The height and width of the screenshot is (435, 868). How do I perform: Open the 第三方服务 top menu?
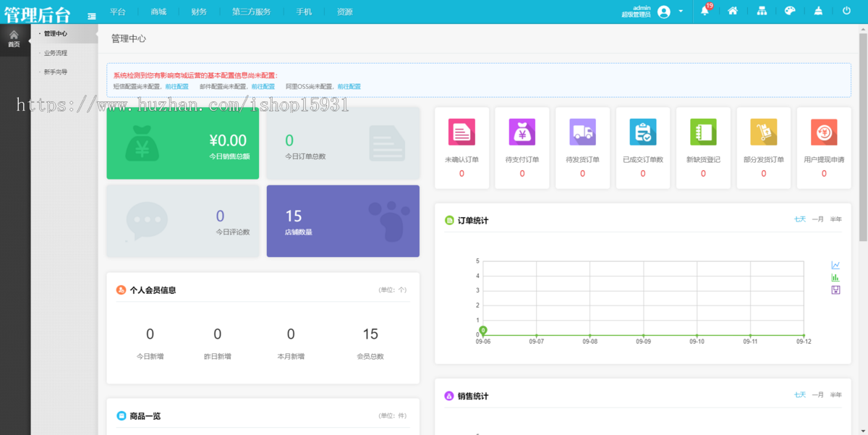[x=251, y=12]
